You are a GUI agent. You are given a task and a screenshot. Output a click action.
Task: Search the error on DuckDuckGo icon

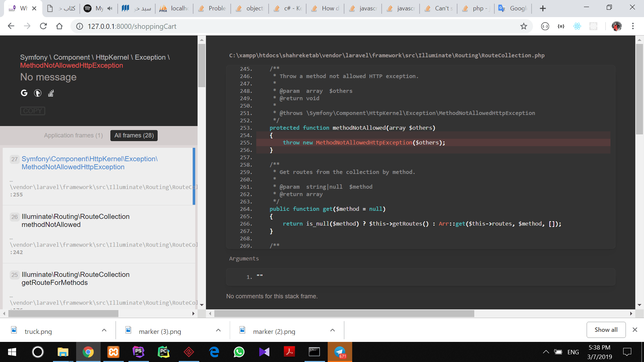38,93
